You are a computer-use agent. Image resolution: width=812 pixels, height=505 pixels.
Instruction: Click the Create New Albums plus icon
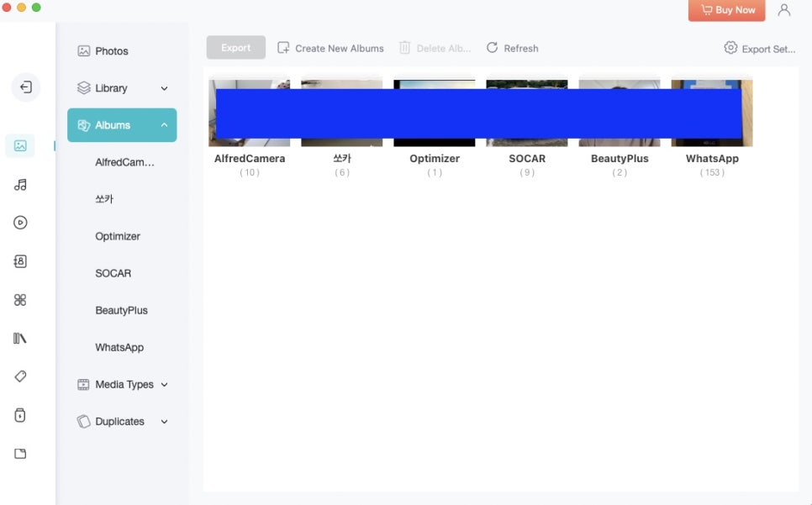tap(283, 48)
